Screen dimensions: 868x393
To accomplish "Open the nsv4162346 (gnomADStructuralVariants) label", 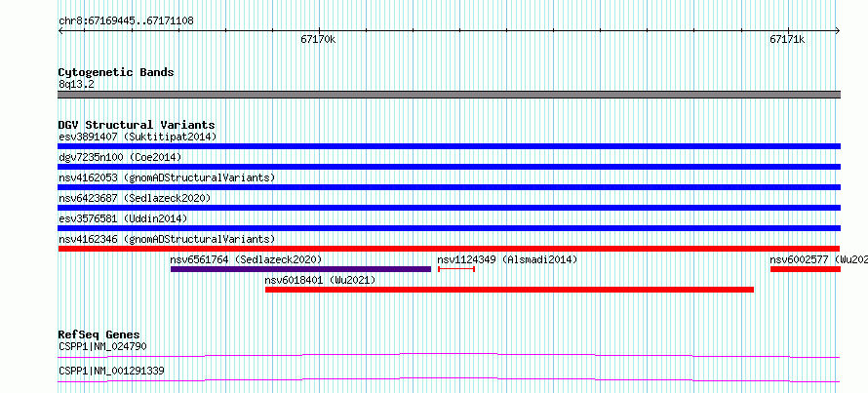I will pos(167,239).
